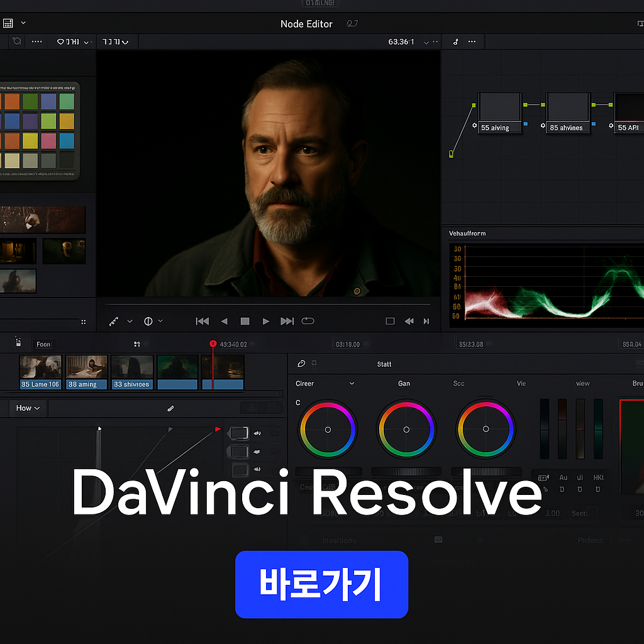
Task: Jump to the last frame
Action: pyautogui.click(x=287, y=321)
